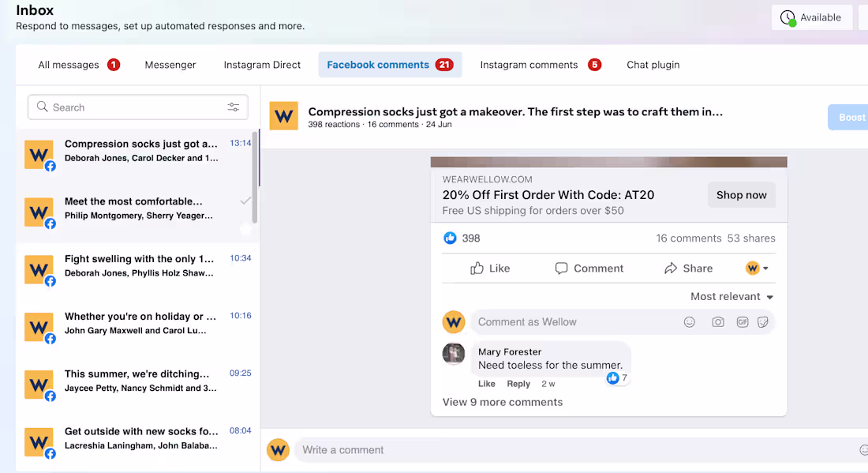
Task: Select the Facebook comments tab
Action: 391,65
